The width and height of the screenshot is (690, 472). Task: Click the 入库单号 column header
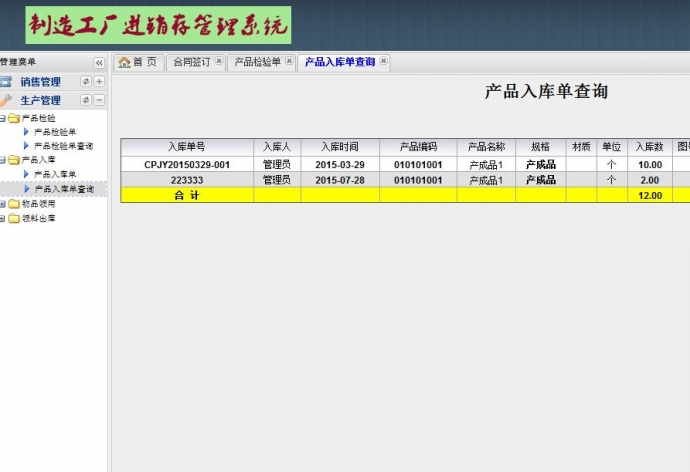pos(187,147)
